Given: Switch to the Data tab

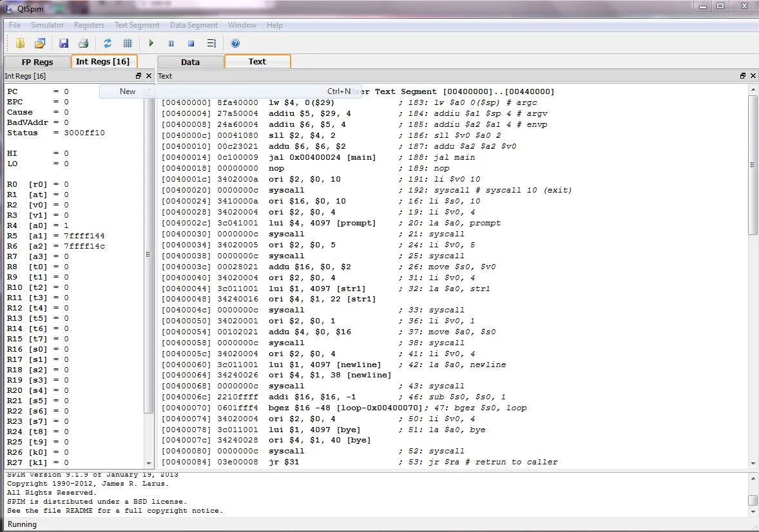Looking at the screenshot, I should point(190,62).
